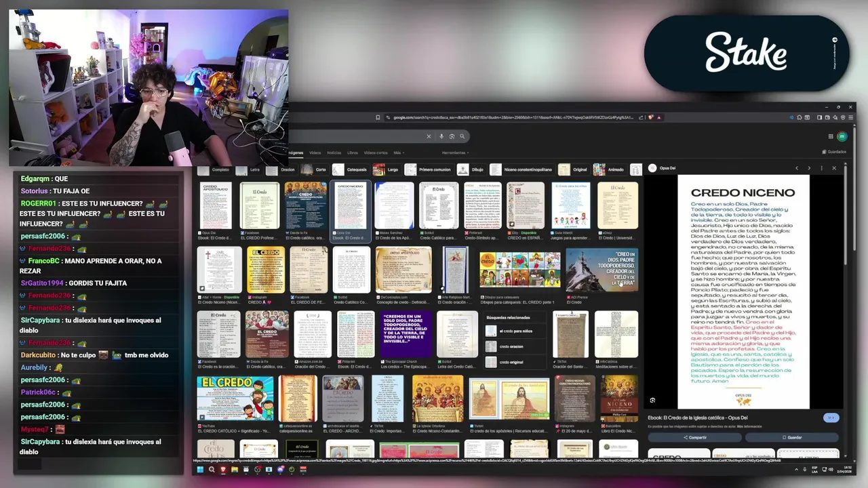
Task: Open the Google account avatar
Action: point(842,136)
